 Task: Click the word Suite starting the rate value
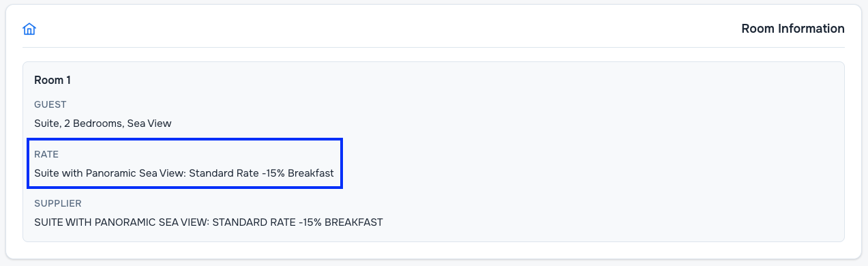point(46,173)
